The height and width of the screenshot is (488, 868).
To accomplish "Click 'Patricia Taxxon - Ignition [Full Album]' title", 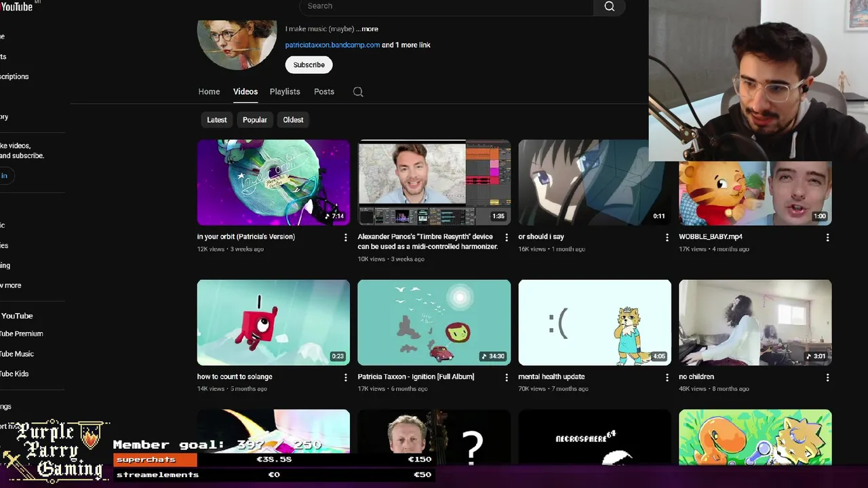I will tap(416, 377).
